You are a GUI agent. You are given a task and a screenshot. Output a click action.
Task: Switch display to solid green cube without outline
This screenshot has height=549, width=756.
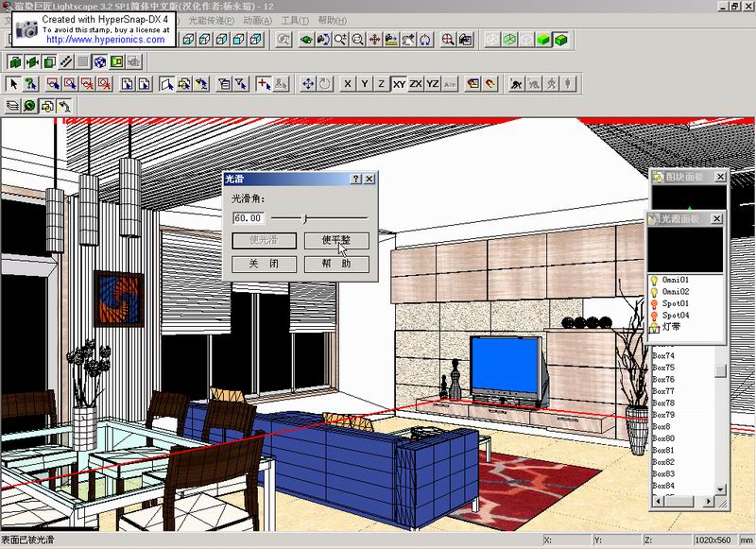coord(543,40)
